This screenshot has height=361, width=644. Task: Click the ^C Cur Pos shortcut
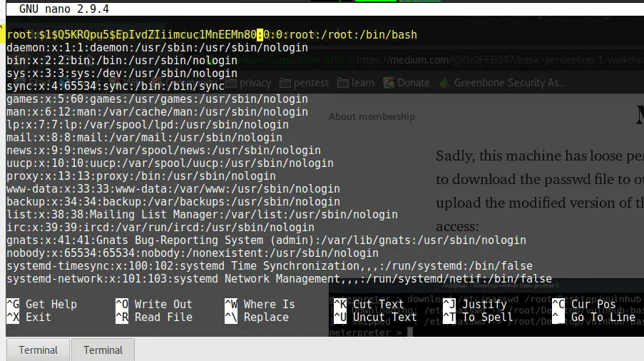tap(584, 305)
